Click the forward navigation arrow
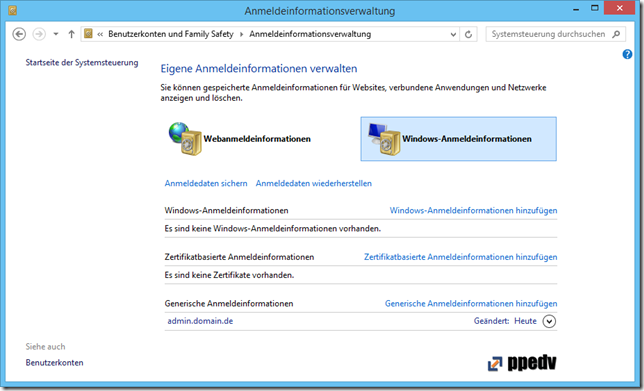Viewport: 644px width, 391px height. point(39,34)
